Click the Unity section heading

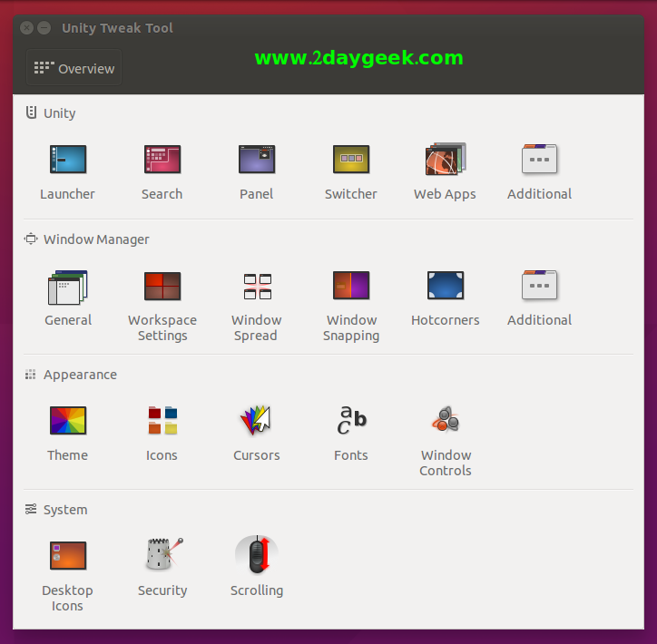[60, 113]
